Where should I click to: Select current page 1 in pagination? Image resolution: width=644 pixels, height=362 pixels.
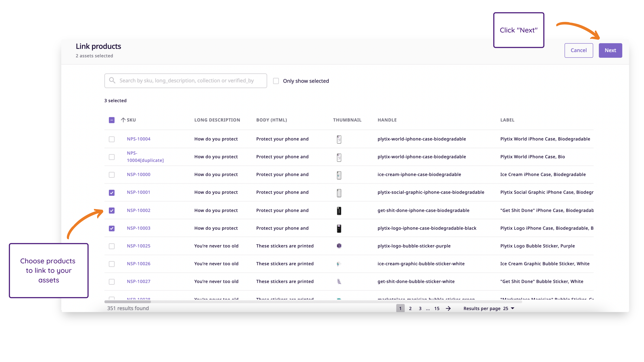click(x=400, y=308)
